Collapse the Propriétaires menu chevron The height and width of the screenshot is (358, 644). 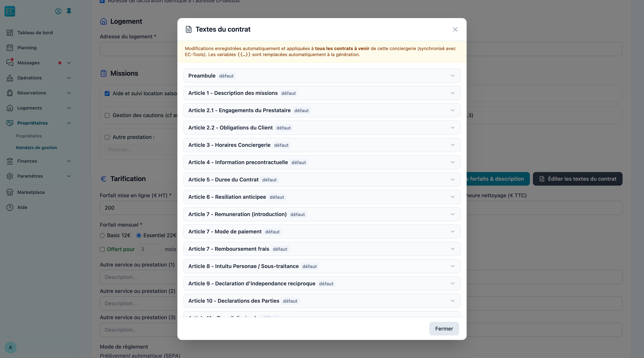tap(69, 123)
